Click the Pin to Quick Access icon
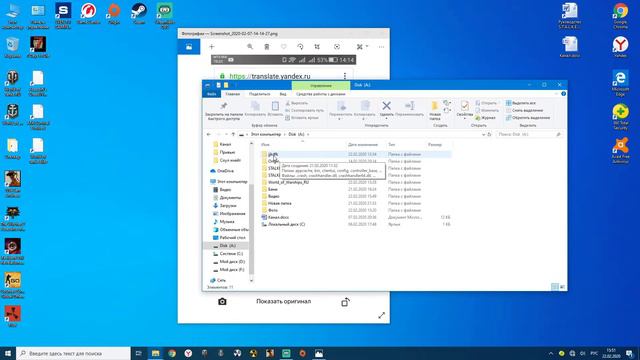Image resolution: width=640 pixels, height=360 pixels. click(223, 106)
